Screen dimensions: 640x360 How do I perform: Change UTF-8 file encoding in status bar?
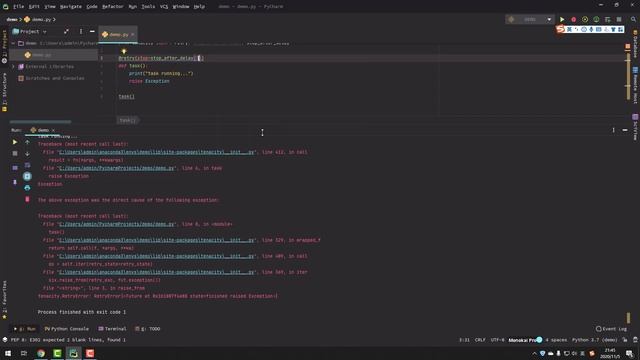pyautogui.click(x=498, y=340)
